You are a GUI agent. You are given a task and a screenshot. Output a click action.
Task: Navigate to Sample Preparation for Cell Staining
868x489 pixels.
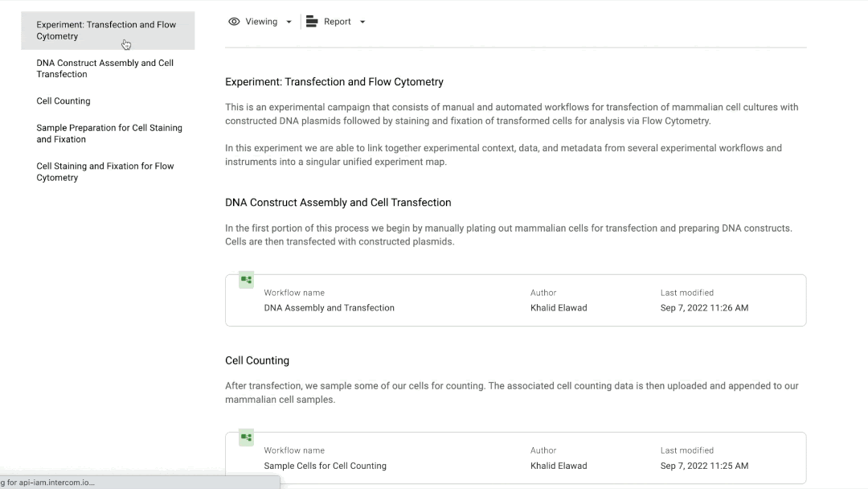click(x=109, y=134)
